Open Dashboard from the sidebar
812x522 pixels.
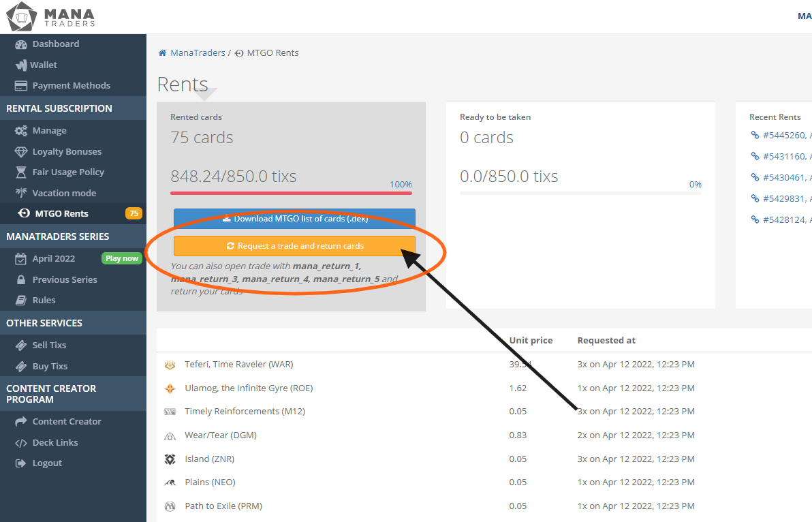pyautogui.click(x=55, y=44)
